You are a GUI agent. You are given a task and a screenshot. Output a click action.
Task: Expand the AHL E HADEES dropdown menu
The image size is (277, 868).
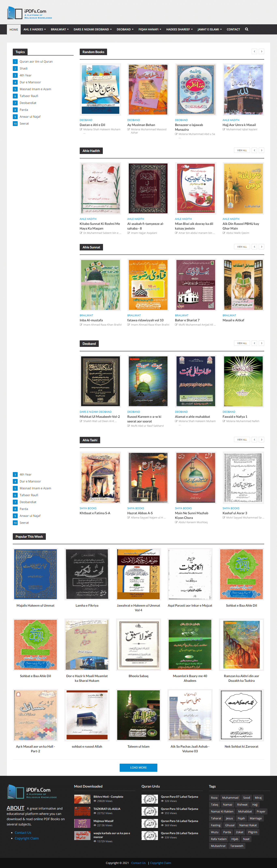tap(34, 29)
